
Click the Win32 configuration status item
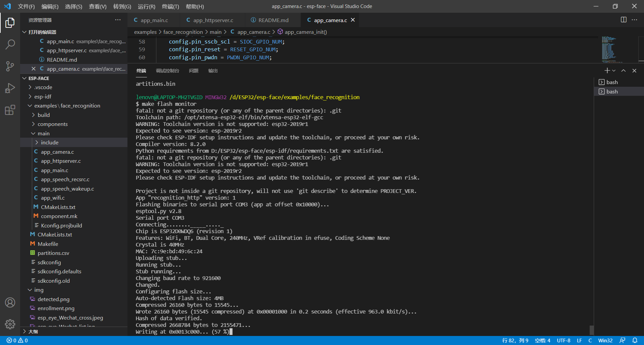pos(605,340)
